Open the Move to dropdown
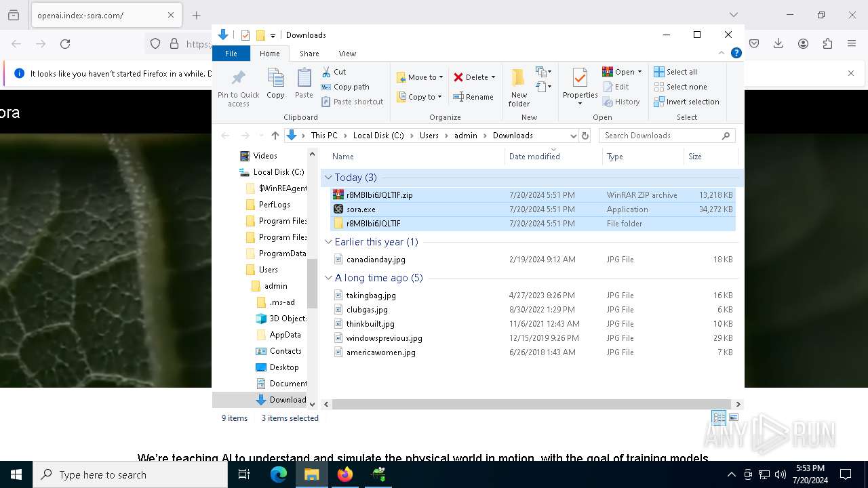This screenshot has height=488, width=868. pyautogui.click(x=420, y=77)
